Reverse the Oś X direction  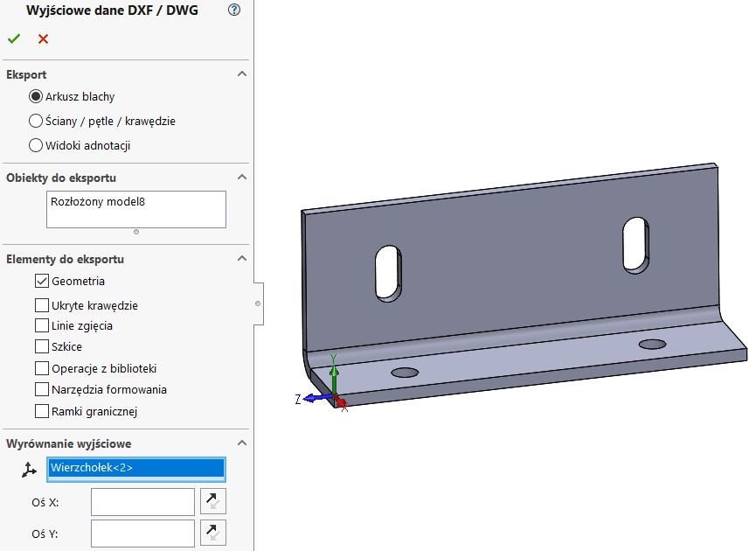point(212,501)
